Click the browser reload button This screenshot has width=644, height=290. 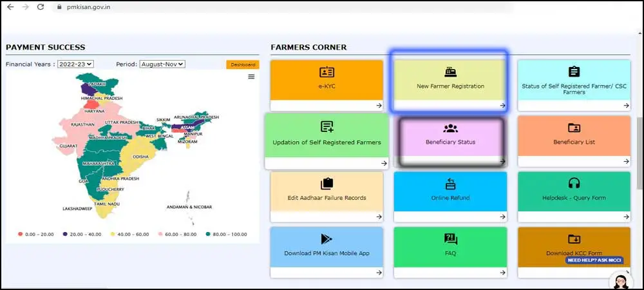click(x=41, y=6)
